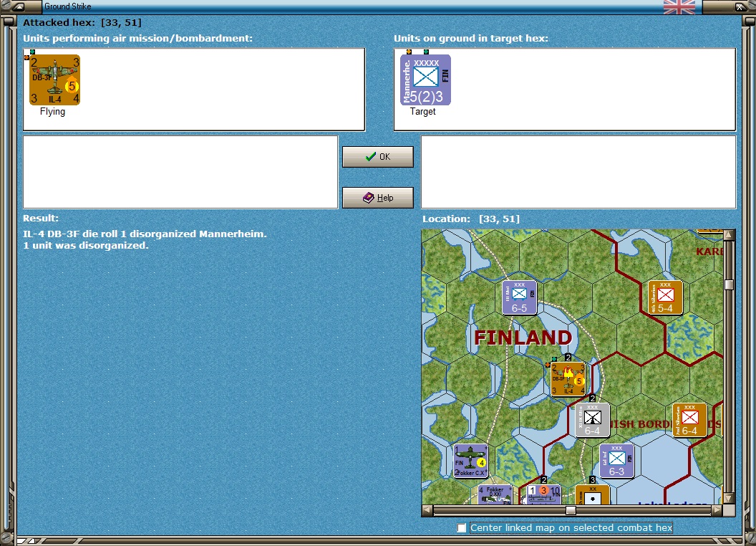
Task: Click the orange XX division counter at map bottom
Action: (x=592, y=495)
